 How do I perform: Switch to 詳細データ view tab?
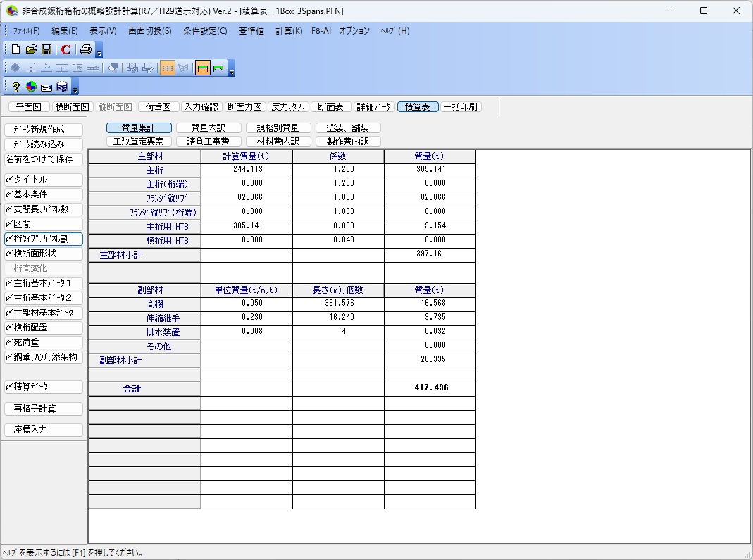pos(374,106)
